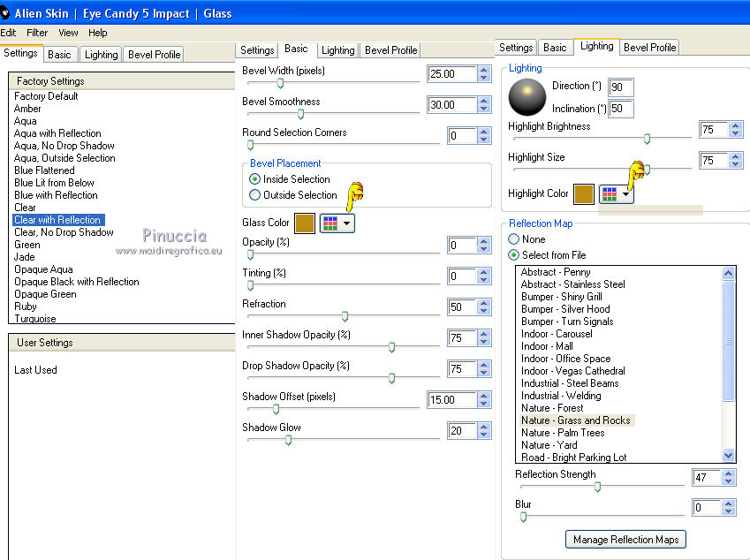Switch to the Bevel Profile tab on the right
Image resolution: width=750 pixels, height=560 pixels.
click(649, 48)
